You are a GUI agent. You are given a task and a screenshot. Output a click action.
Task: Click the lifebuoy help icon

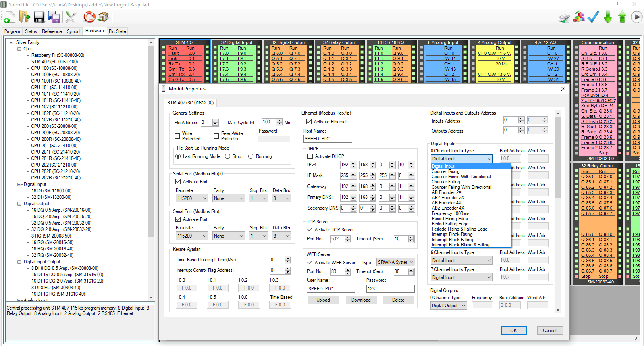[89, 17]
